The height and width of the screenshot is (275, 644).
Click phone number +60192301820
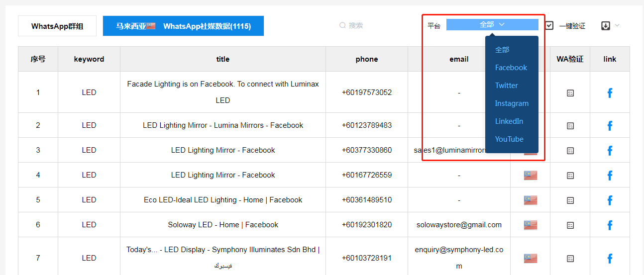click(367, 225)
